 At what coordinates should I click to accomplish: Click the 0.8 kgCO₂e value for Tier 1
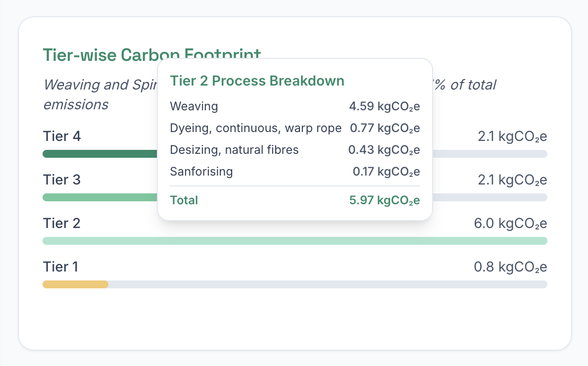point(512,267)
